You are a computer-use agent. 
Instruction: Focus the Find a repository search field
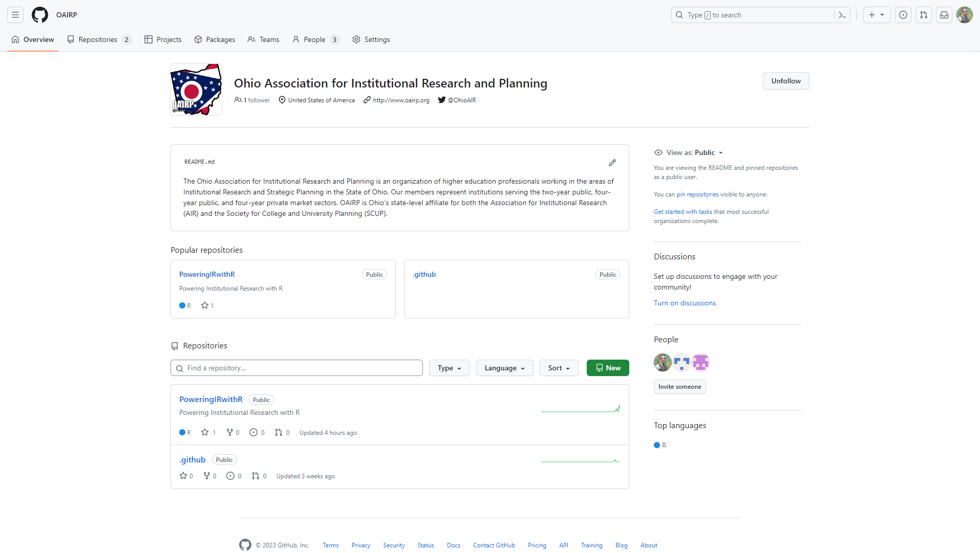point(296,368)
